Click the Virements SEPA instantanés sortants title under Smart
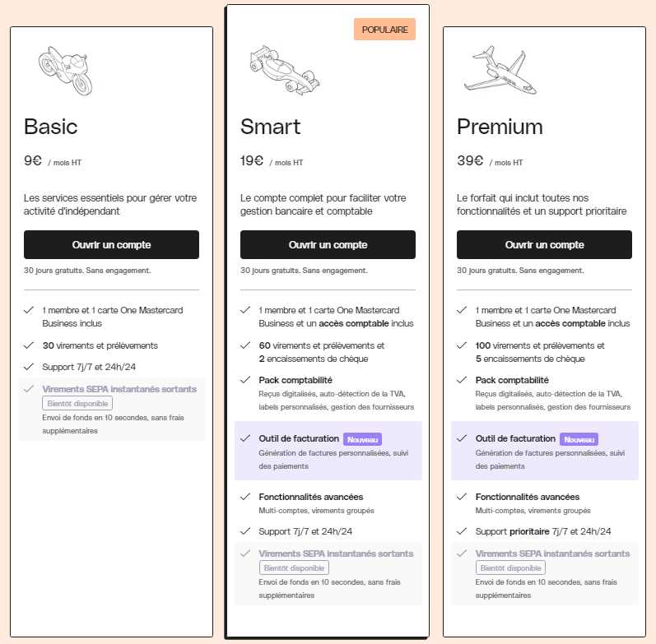Image resolution: width=656 pixels, height=644 pixels. click(336, 554)
